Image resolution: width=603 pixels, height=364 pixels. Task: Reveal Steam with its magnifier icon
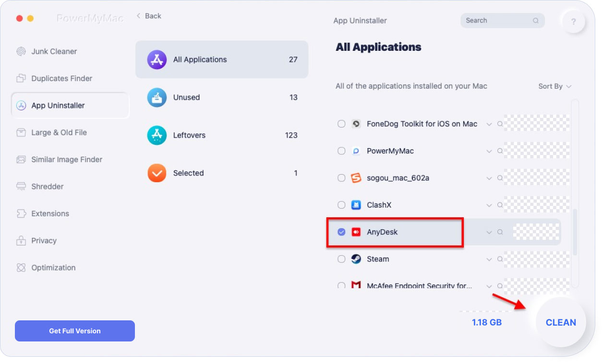tap(500, 259)
